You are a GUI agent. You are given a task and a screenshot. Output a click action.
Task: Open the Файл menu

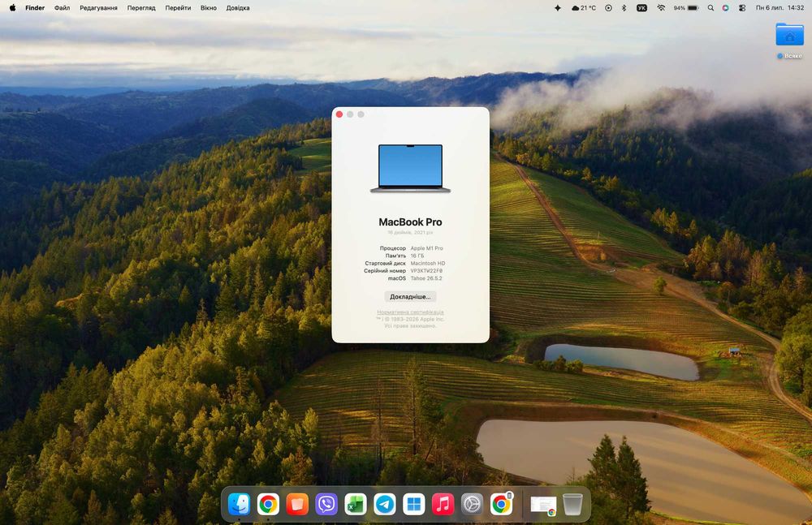coord(63,8)
